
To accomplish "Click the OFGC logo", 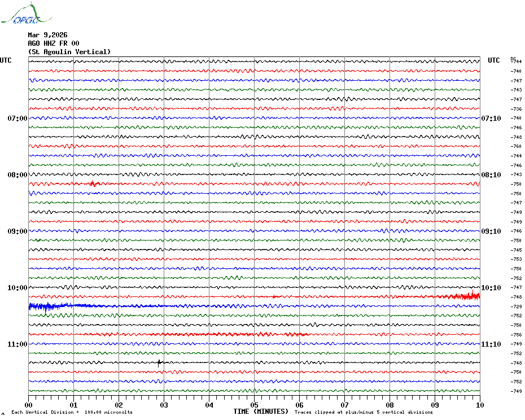I will pos(26,14).
